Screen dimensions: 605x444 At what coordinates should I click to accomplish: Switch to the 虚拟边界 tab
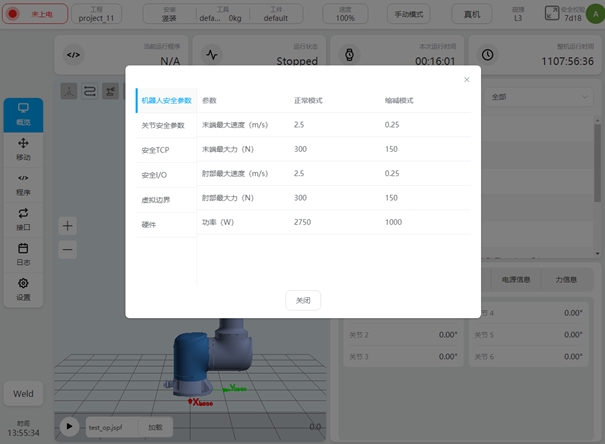click(155, 200)
